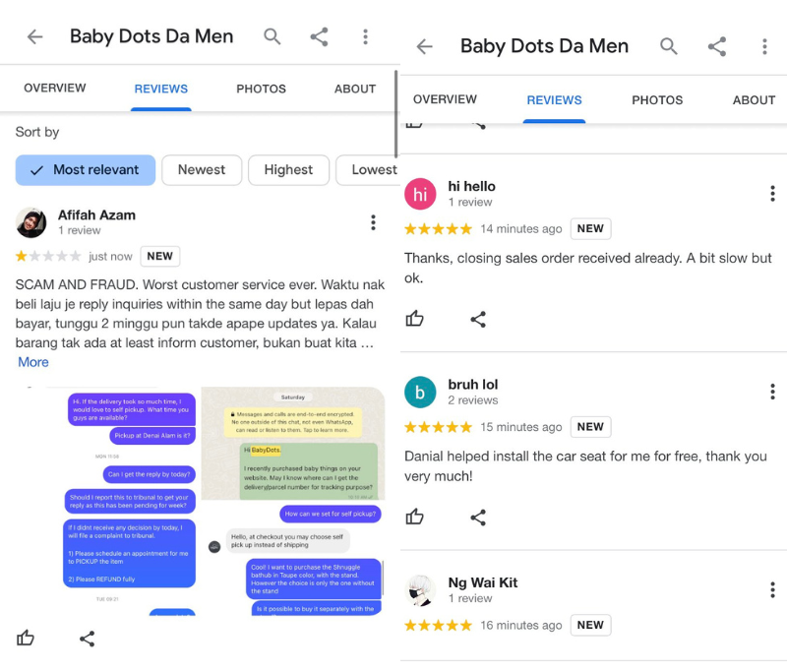The image size is (787, 672).
Task: Open options for bruh lol's review
Action: [x=772, y=392]
